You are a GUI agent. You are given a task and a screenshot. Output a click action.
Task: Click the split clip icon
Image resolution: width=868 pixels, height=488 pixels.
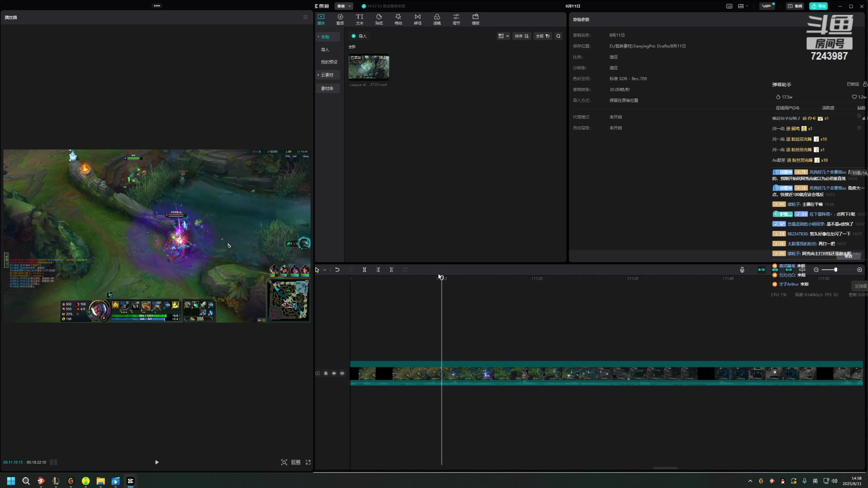[x=364, y=270]
